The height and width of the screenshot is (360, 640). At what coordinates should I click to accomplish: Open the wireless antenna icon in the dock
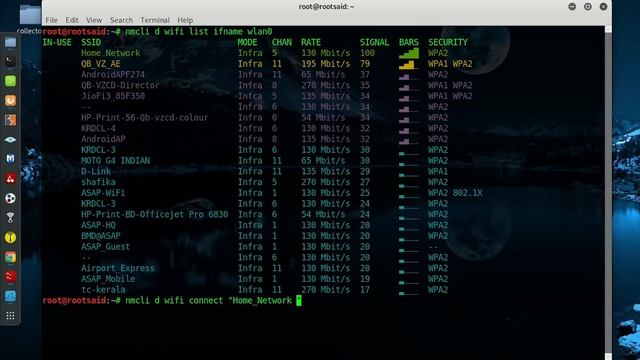click(x=10, y=218)
